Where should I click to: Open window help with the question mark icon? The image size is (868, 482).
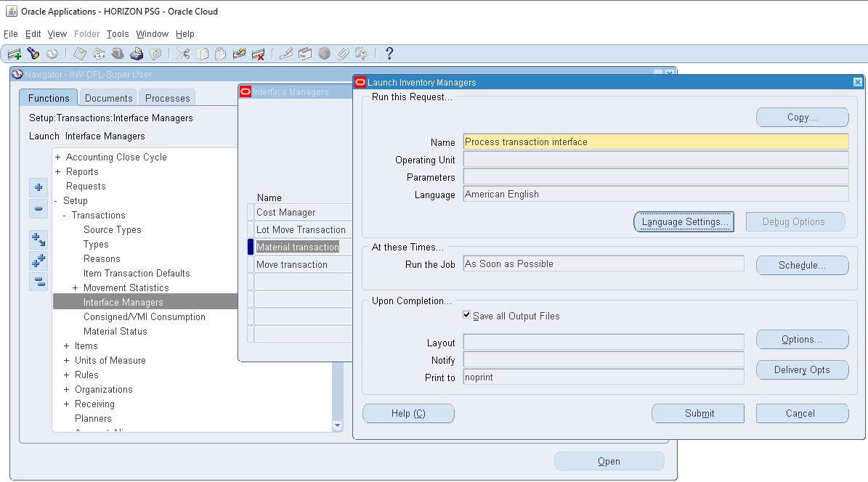tap(388, 54)
